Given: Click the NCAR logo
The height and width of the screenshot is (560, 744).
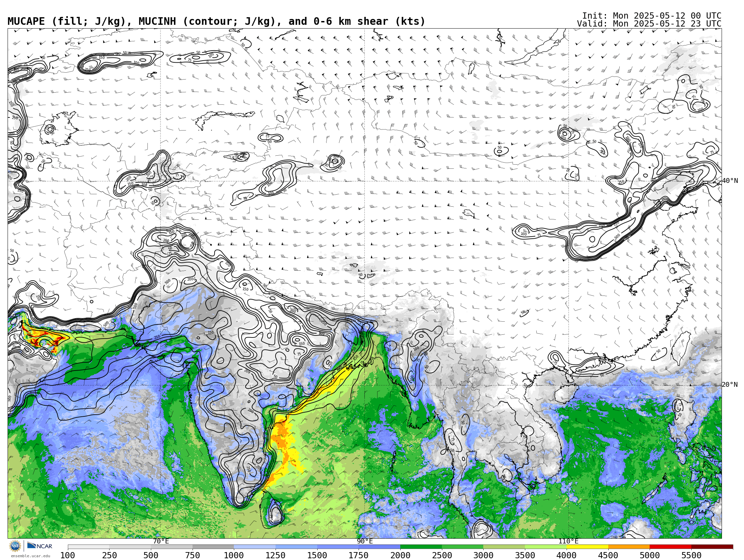Looking at the screenshot, I should point(40,546).
